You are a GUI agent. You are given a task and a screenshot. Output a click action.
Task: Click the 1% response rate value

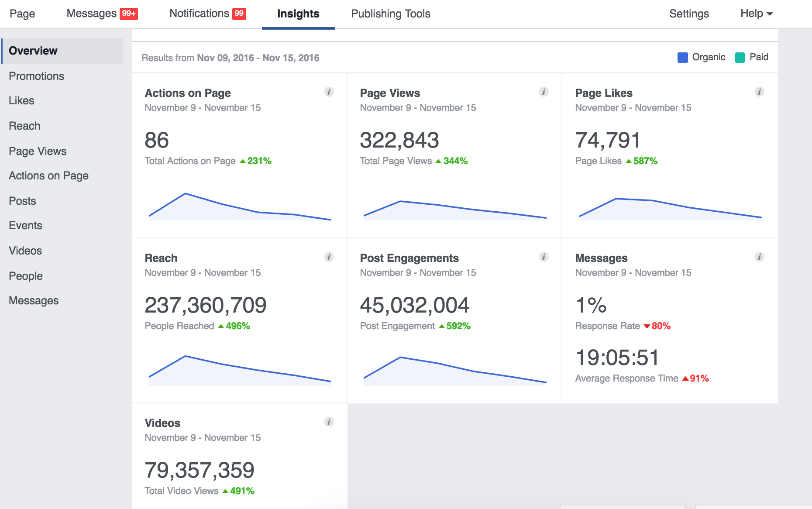click(591, 305)
